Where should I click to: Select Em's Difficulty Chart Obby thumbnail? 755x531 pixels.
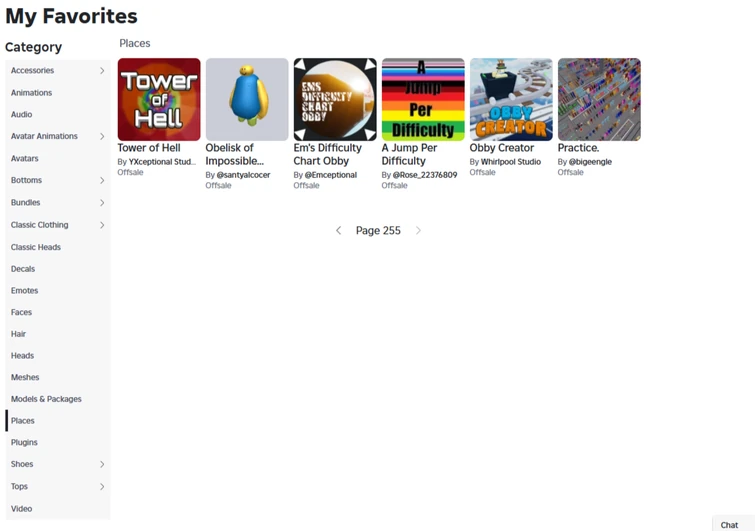(335, 99)
